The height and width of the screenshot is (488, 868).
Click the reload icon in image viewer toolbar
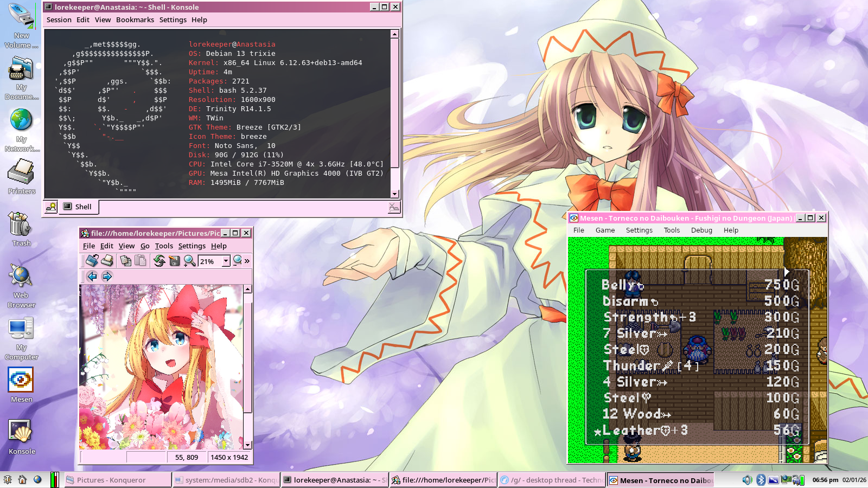(x=159, y=261)
